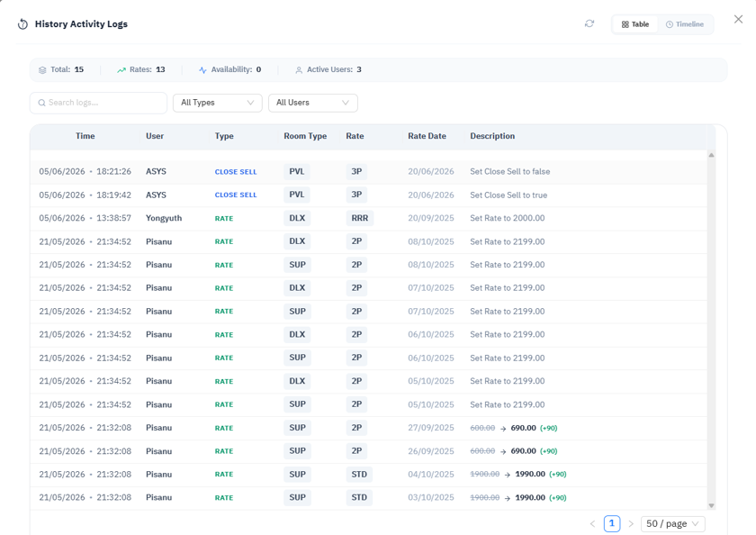Go to previous page arrow
Viewport: 756px width, 535px height.
pyautogui.click(x=592, y=523)
